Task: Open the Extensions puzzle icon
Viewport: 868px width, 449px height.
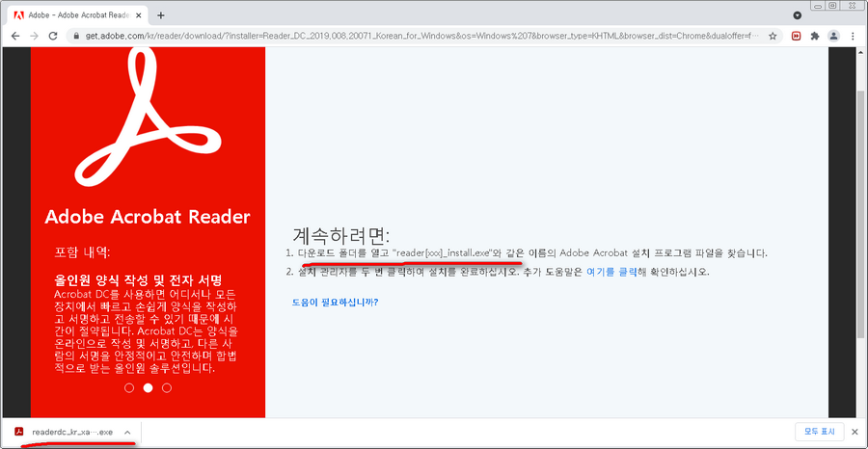Action: pyautogui.click(x=815, y=37)
